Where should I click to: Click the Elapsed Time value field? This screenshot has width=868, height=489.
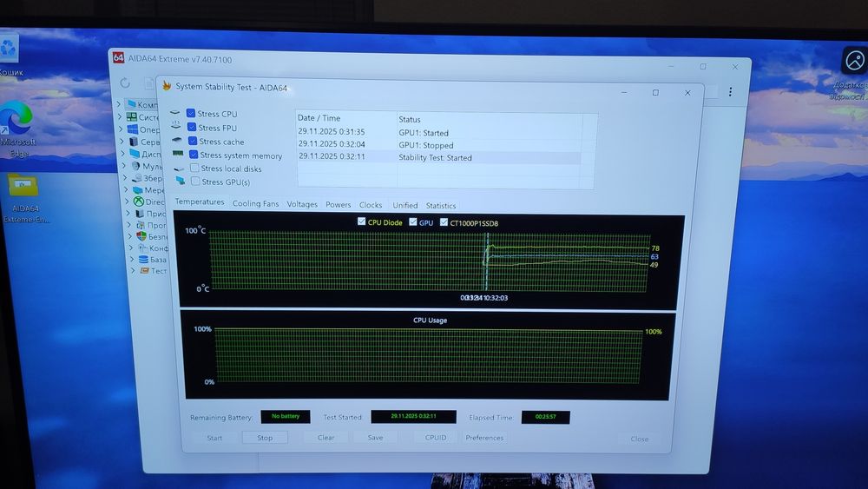[x=545, y=416]
